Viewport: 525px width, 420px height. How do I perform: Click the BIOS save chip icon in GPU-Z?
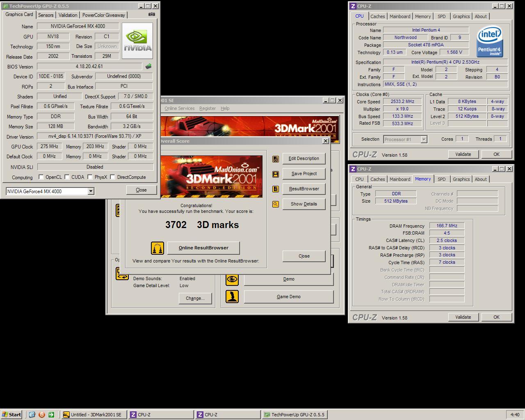point(148,66)
